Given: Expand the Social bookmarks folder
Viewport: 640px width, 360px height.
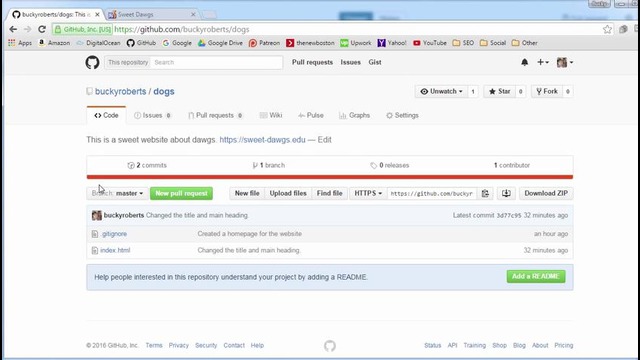Looking at the screenshot, I should point(493,43).
